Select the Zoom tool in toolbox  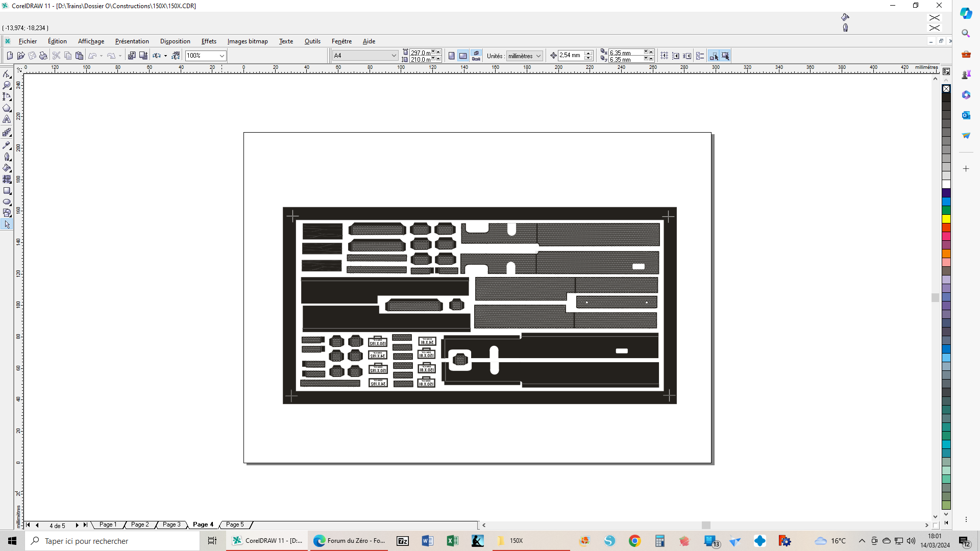click(7, 85)
